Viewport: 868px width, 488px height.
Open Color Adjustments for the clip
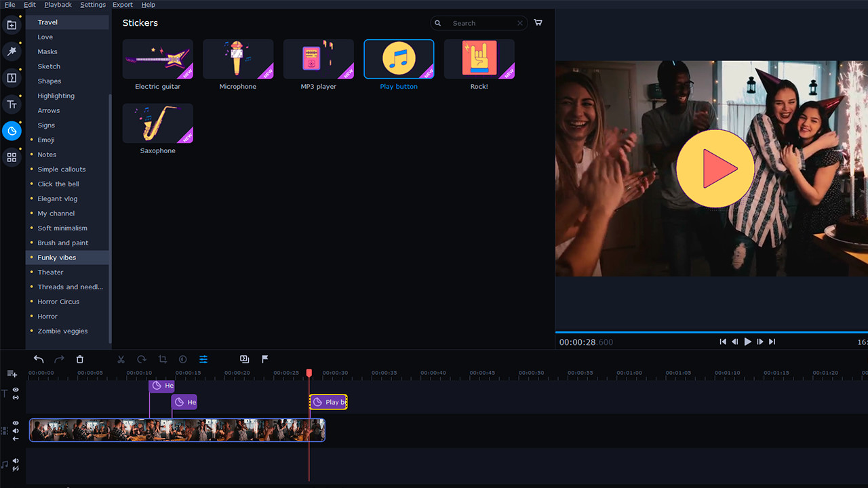tap(182, 359)
